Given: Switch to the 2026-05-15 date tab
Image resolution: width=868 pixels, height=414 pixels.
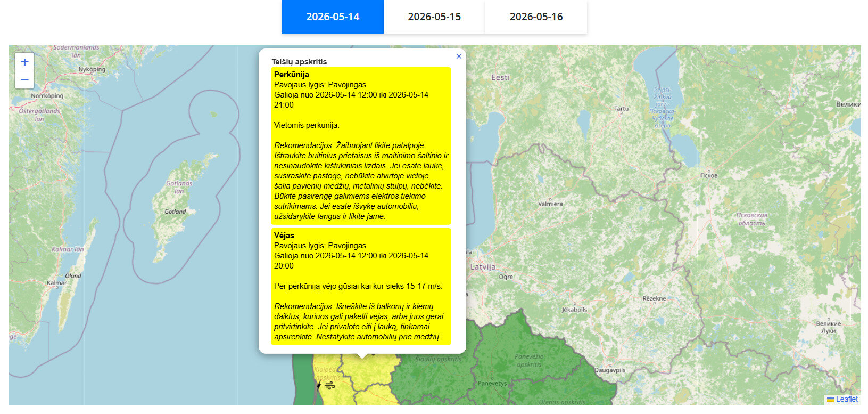Looking at the screenshot, I should 434,17.
